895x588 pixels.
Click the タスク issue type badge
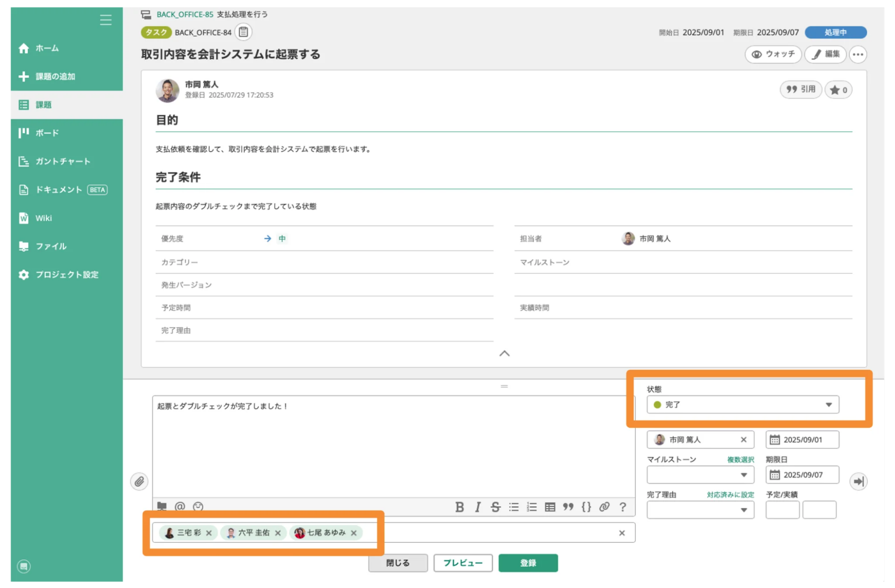tap(156, 32)
